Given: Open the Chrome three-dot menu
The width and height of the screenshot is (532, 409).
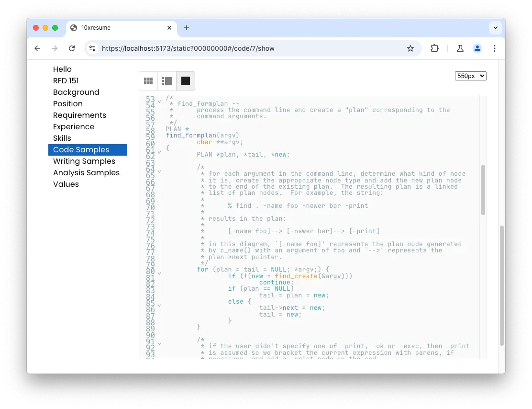Looking at the screenshot, I should [x=495, y=48].
